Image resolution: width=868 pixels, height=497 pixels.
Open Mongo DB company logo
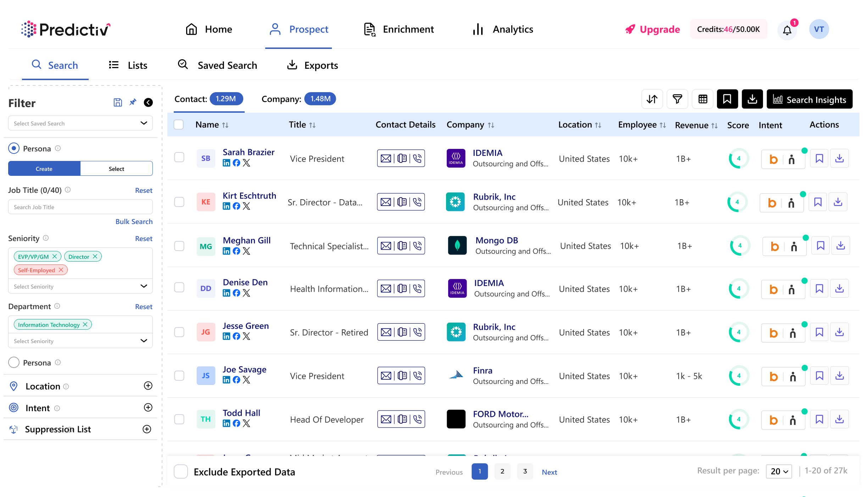457,246
